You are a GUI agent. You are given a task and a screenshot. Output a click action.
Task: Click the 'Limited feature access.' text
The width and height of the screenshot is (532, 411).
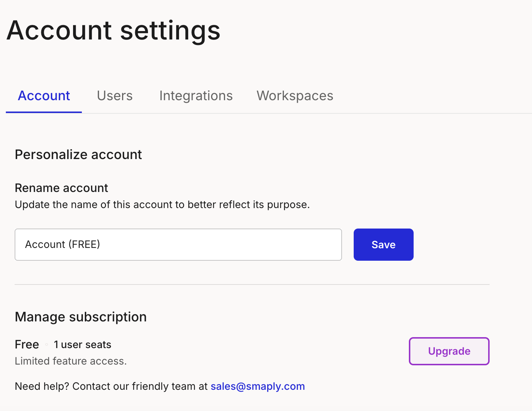[71, 361]
